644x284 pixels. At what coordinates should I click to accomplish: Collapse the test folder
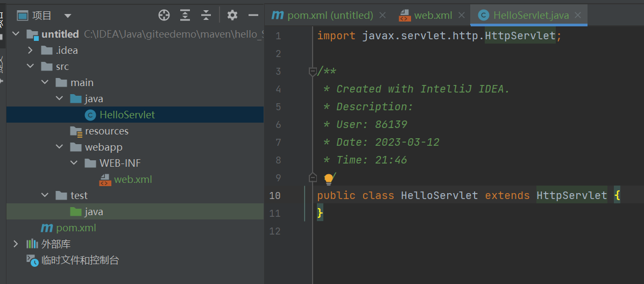(x=45, y=195)
